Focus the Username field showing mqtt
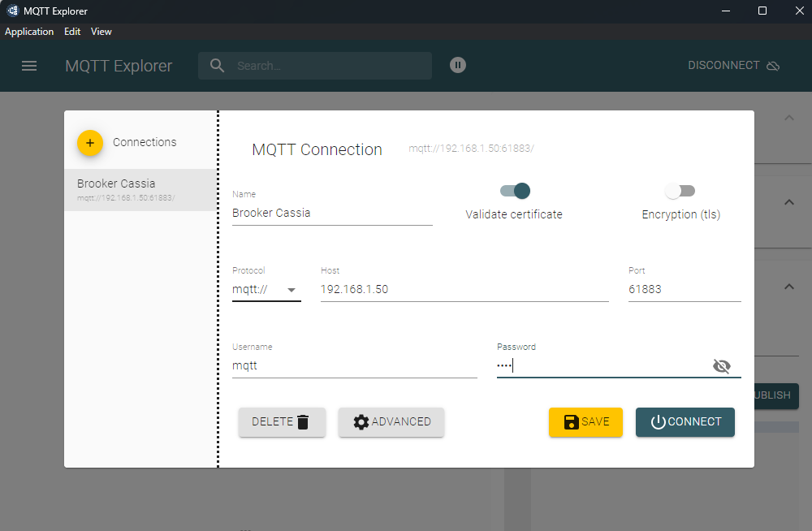The height and width of the screenshot is (531, 812). pos(354,365)
